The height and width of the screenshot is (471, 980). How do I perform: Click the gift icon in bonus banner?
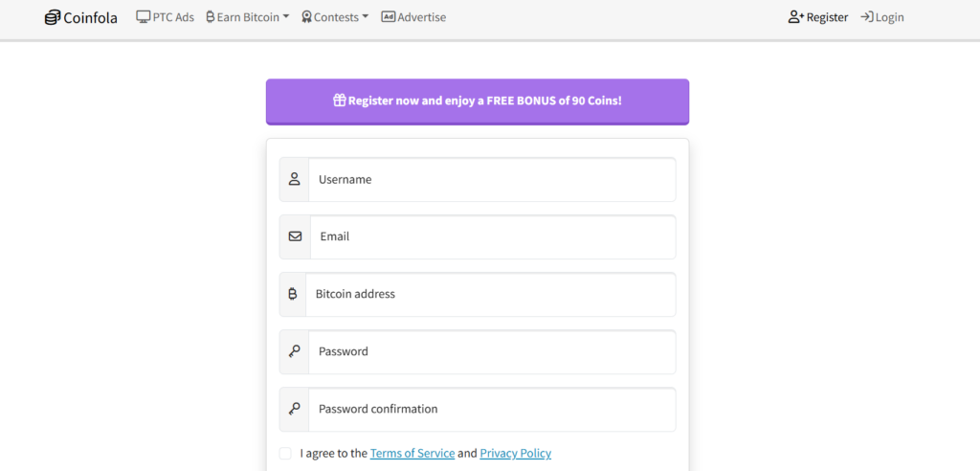click(x=340, y=101)
